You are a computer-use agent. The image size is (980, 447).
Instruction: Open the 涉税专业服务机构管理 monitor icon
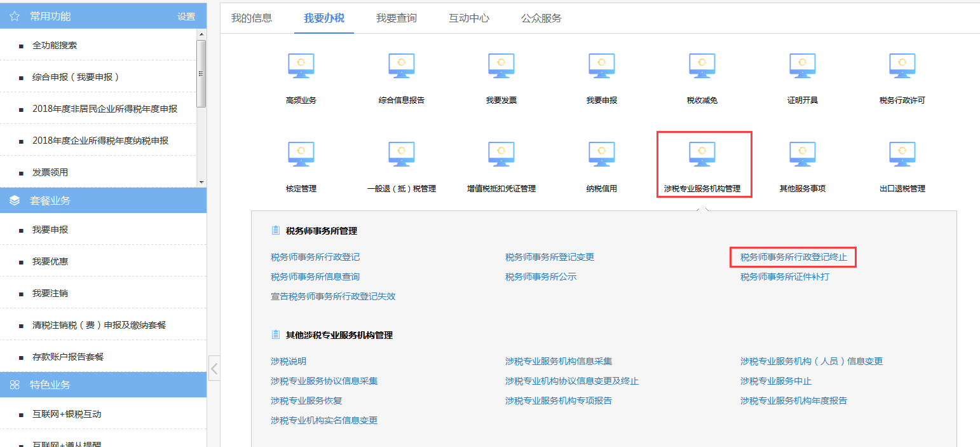click(702, 155)
